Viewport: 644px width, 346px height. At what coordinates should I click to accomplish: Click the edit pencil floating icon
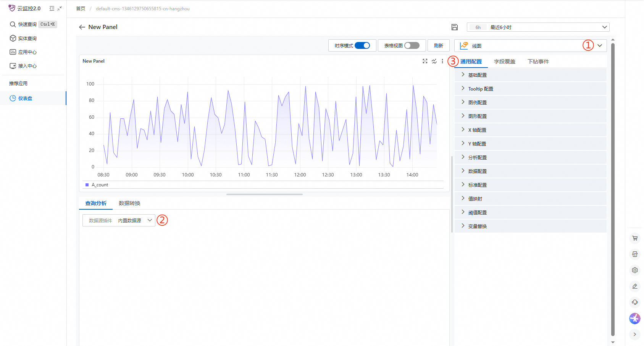click(635, 286)
